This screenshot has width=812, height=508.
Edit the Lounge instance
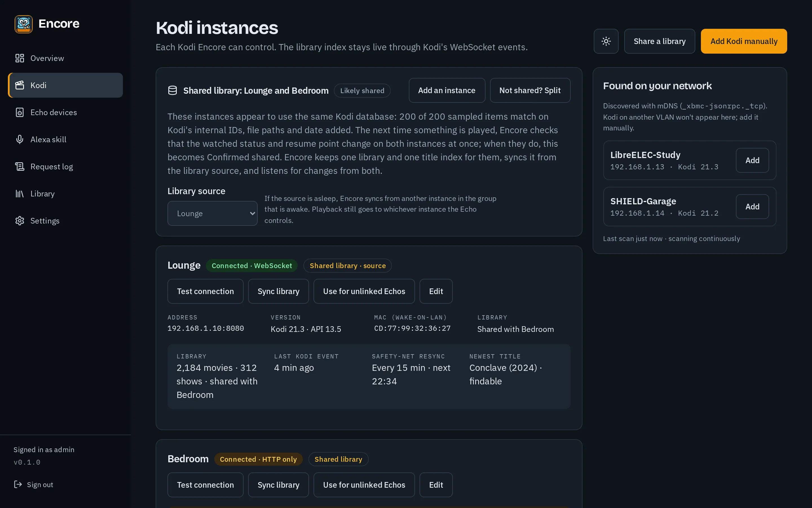(x=436, y=291)
